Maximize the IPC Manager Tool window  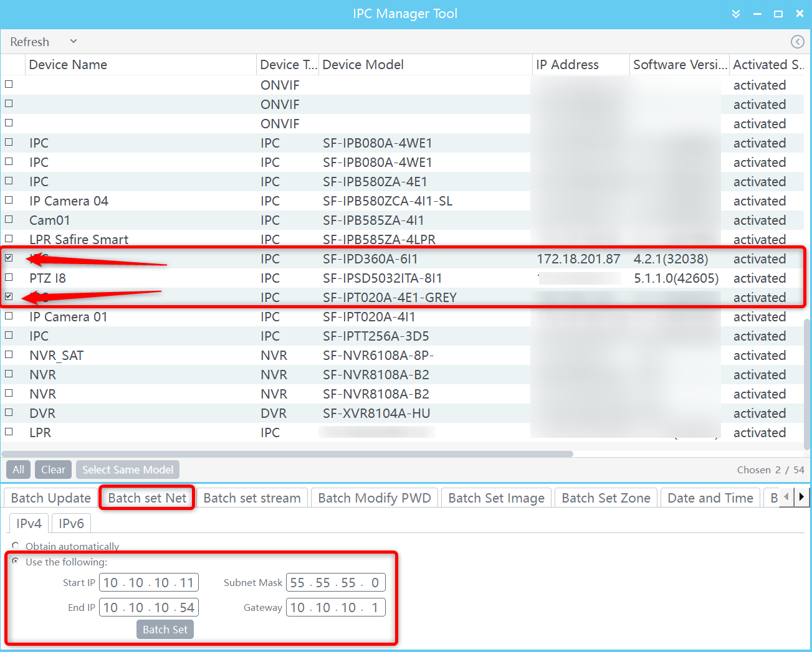[778, 14]
